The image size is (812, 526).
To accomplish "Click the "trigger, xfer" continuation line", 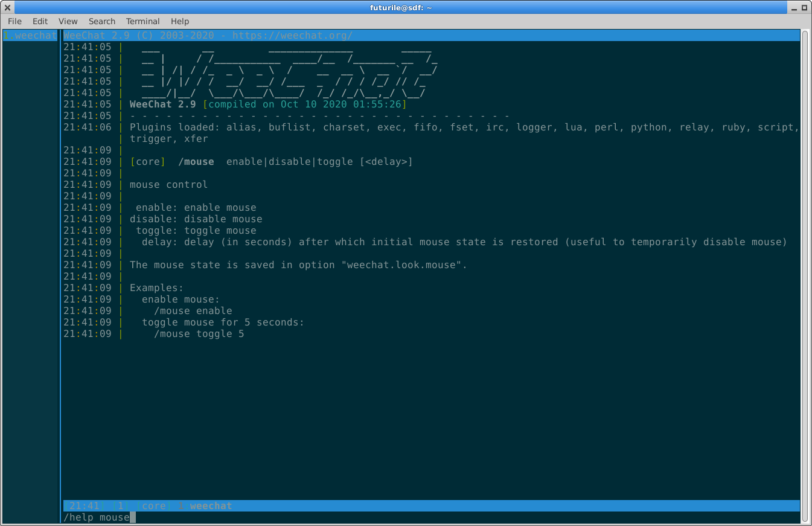I will 169,139.
